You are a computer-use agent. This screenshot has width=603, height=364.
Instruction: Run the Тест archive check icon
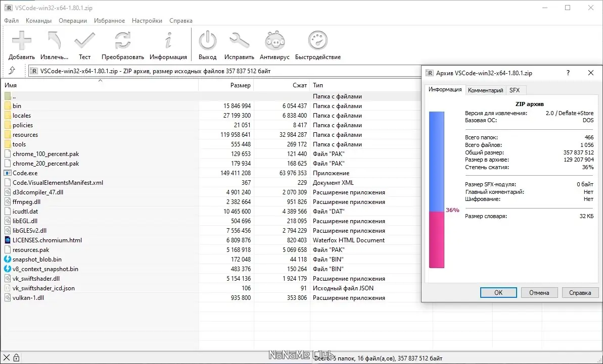pos(84,40)
